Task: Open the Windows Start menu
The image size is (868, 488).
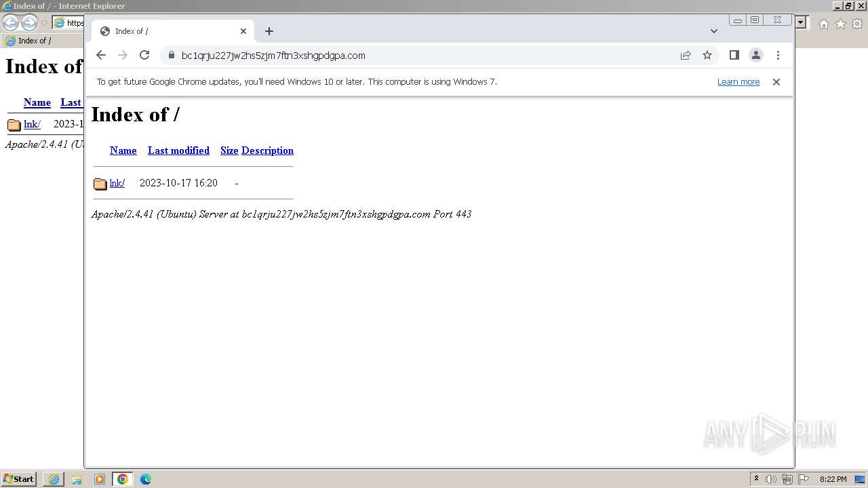Action: (18, 479)
